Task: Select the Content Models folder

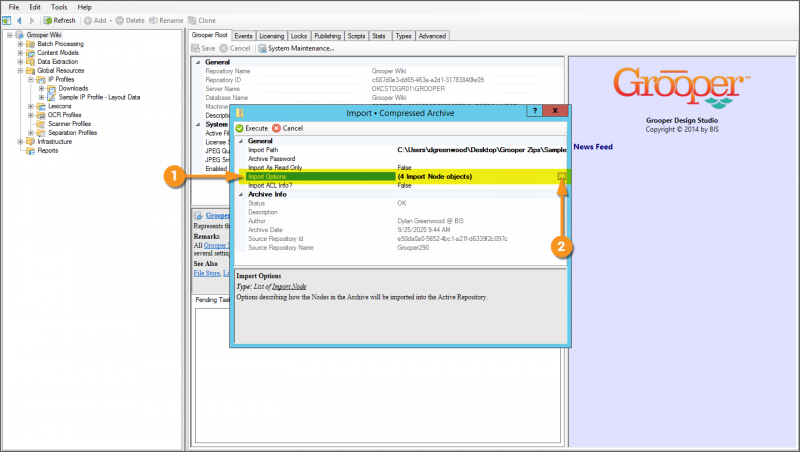Action: [x=58, y=53]
